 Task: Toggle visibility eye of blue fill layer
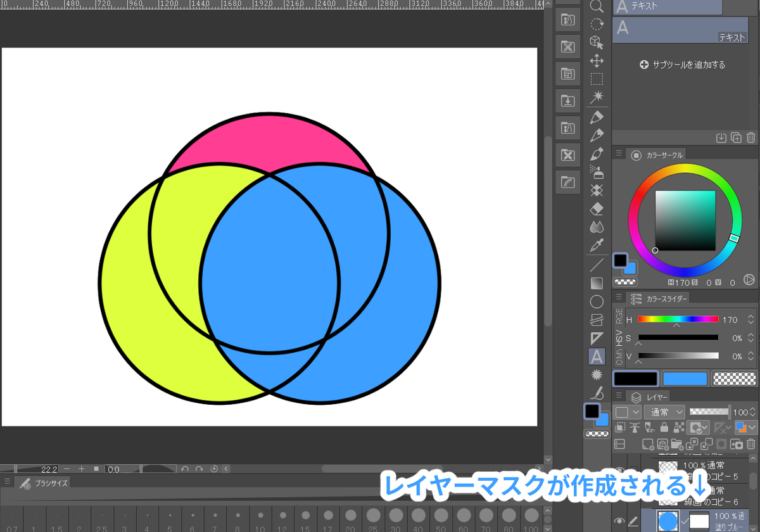[x=619, y=521]
